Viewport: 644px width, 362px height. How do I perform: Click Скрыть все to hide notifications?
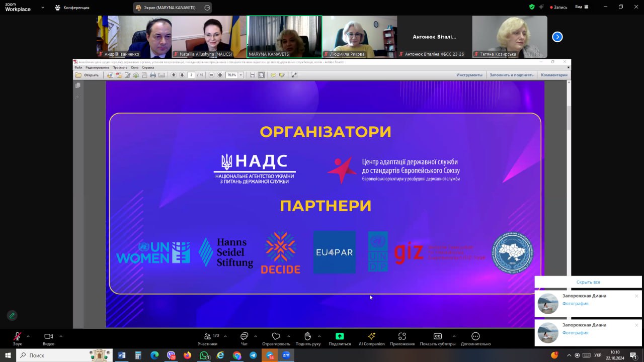coord(588,282)
